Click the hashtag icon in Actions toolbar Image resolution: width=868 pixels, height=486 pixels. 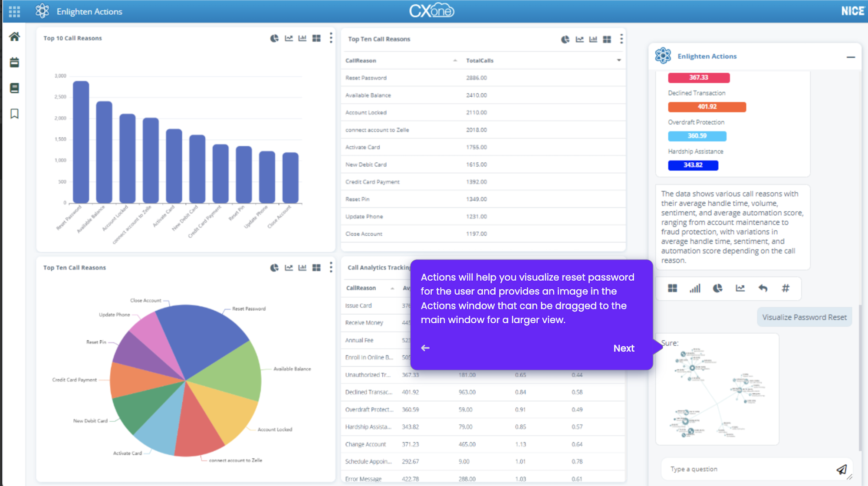point(786,288)
